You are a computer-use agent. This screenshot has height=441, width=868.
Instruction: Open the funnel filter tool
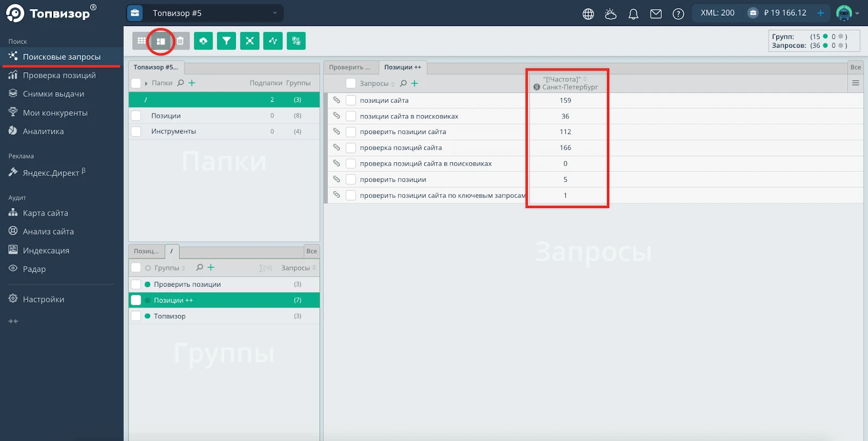tap(226, 41)
